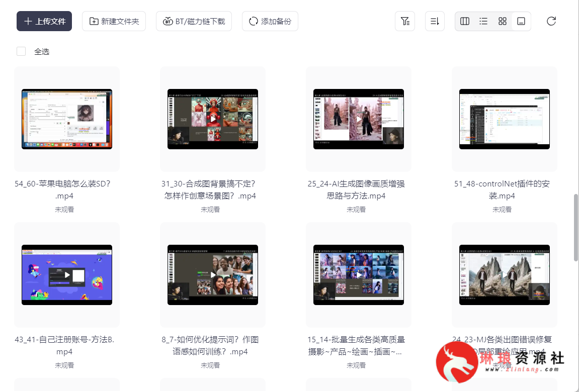Switch to grid view layout
This screenshot has height=392, width=579.
[x=503, y=22]
